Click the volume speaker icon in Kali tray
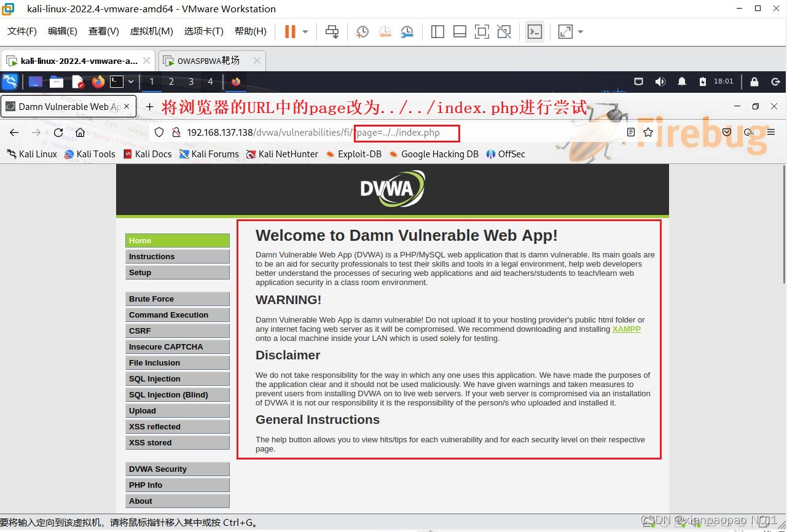 pyautogui.click(x=660, y=81)
